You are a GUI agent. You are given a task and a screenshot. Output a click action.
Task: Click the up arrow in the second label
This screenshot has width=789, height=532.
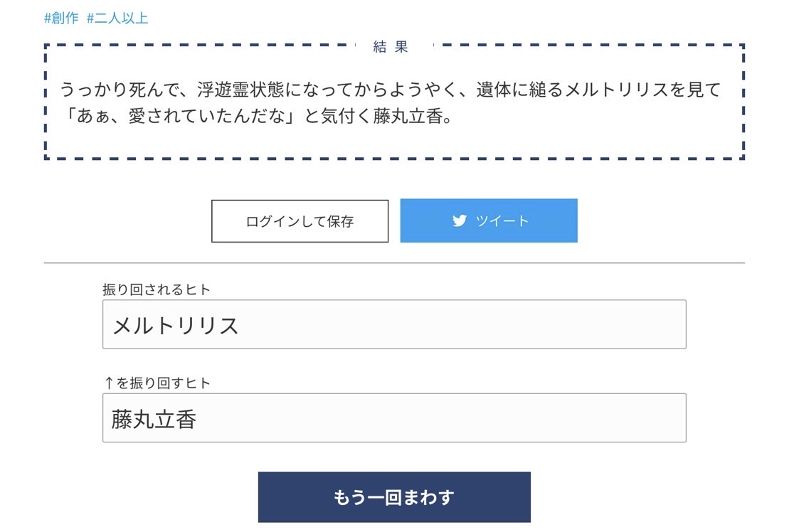coord(109,383)
